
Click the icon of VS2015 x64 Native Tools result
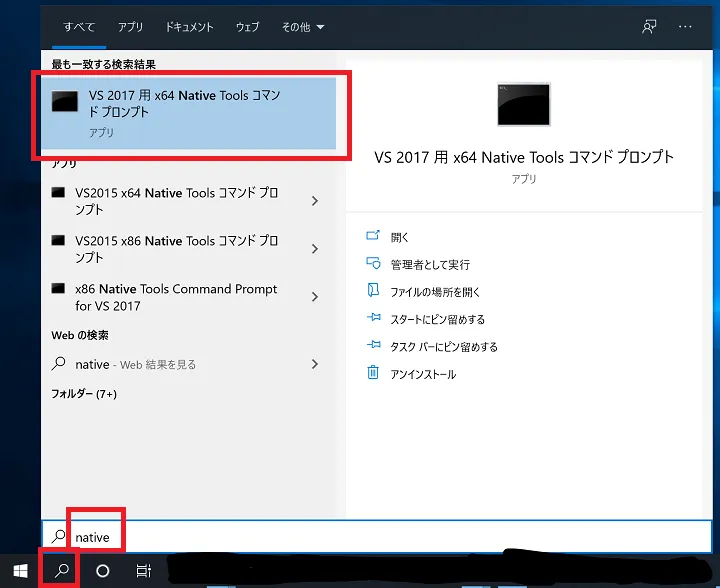(58, 192)
